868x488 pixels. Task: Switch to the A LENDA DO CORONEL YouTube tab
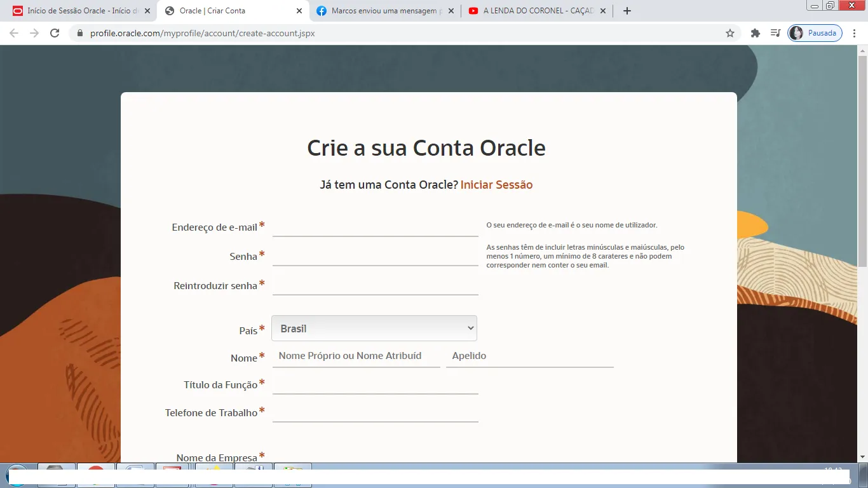(534, 11)
